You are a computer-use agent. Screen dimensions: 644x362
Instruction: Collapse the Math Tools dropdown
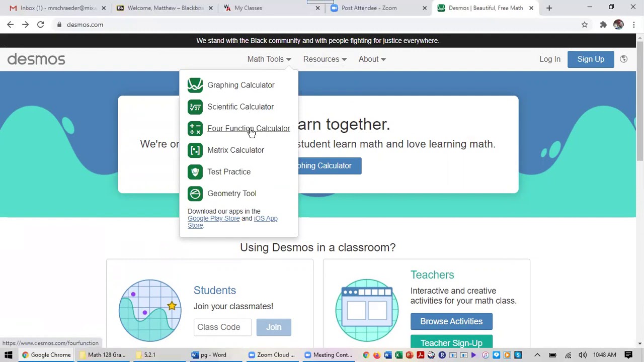[x=269, y=59]
